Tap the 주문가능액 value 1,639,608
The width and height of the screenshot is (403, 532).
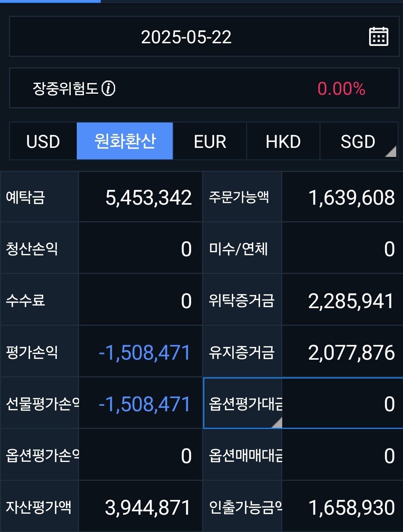click(x=351, y=198)
